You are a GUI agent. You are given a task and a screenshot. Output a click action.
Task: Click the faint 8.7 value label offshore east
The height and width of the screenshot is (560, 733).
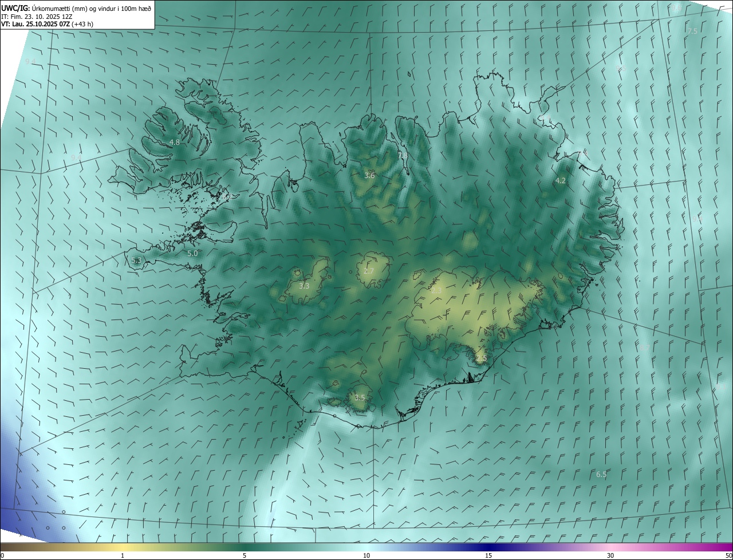tap(644, 348)
